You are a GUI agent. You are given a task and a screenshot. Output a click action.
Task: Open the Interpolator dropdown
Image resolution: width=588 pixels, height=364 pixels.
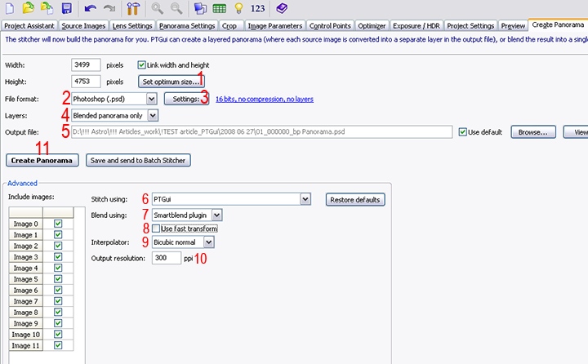(x=209, y=242)
